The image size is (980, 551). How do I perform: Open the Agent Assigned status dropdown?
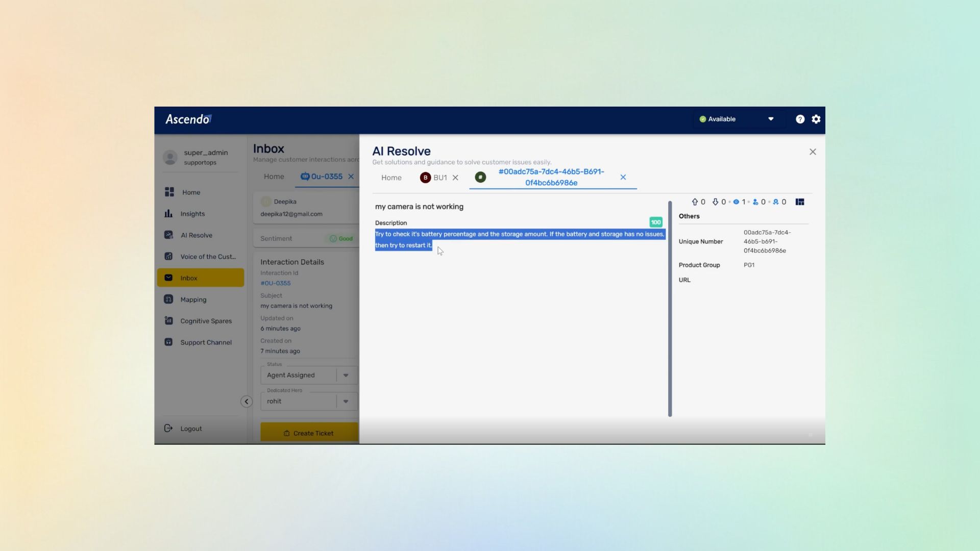(346, 375)
